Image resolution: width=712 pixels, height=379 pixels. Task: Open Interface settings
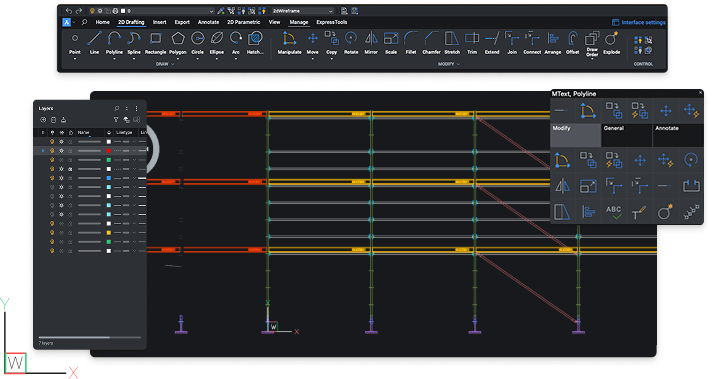point(639,22)
